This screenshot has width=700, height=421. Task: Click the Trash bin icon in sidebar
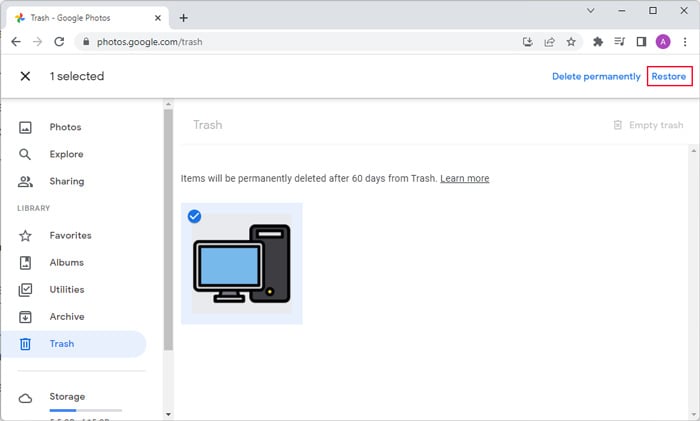25,344
